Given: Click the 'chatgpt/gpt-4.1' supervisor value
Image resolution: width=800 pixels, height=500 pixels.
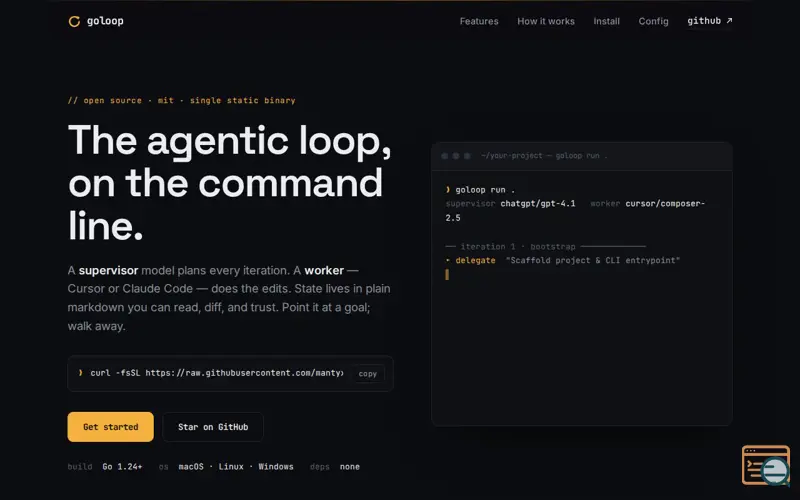Looking at the screenshot, I should [538, 204].
